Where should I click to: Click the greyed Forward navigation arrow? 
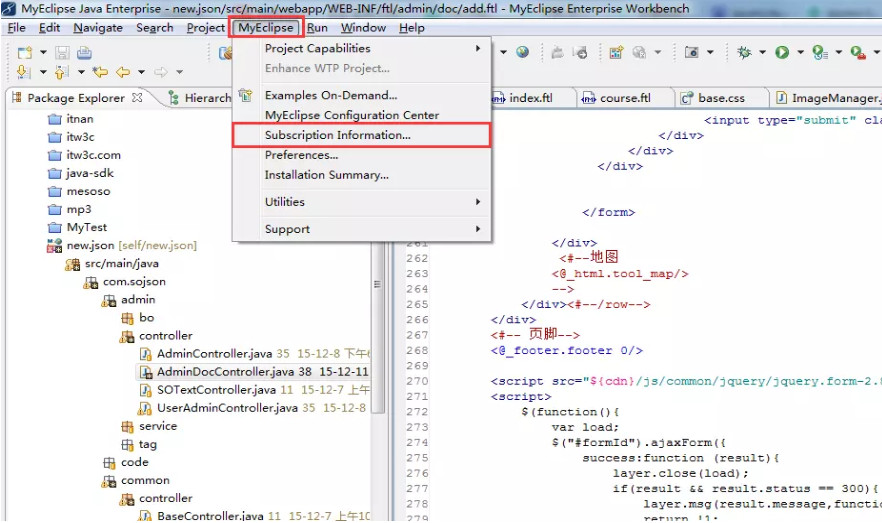[x=161, y=72]
